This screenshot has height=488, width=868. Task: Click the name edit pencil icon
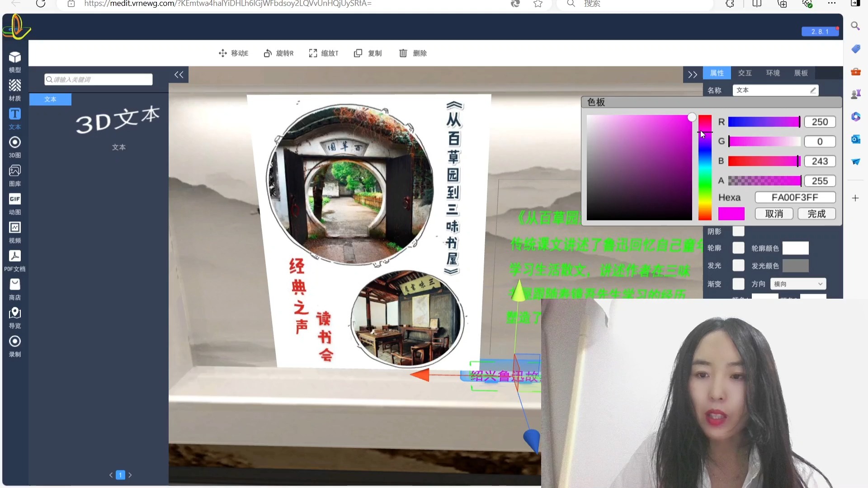pyautogui.click(x=813, y=90)
